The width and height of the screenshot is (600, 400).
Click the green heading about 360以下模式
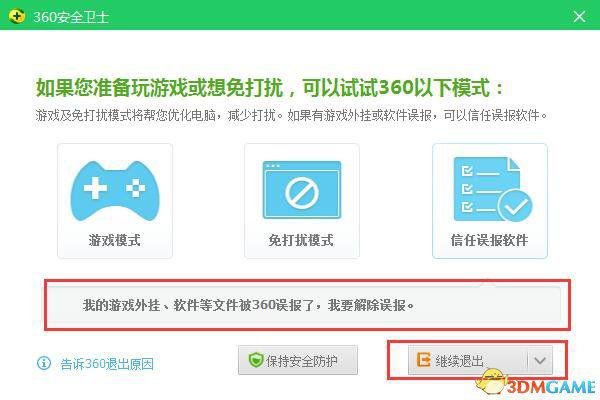270,87
